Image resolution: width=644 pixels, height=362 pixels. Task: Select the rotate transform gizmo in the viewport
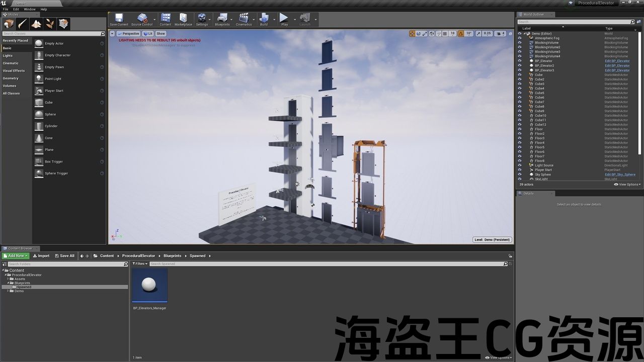pos(419,34)
